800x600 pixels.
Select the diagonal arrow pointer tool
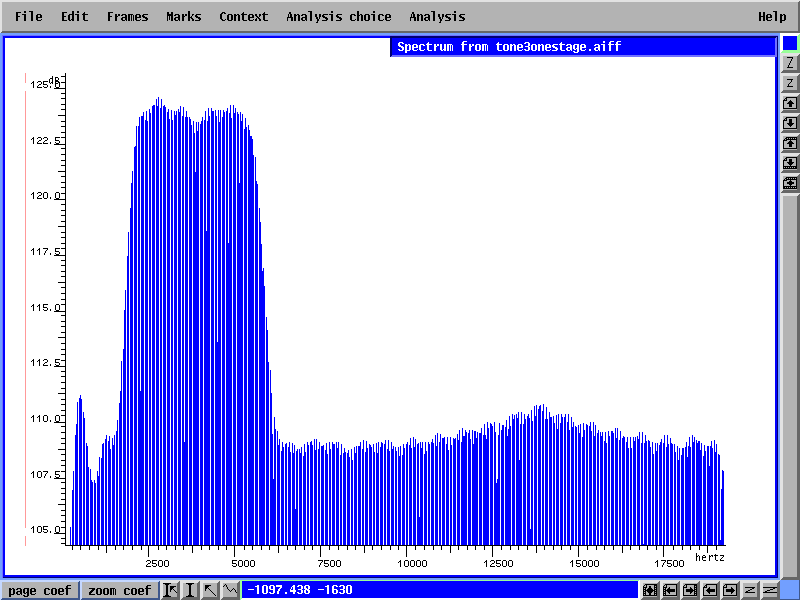pos(210,590)
